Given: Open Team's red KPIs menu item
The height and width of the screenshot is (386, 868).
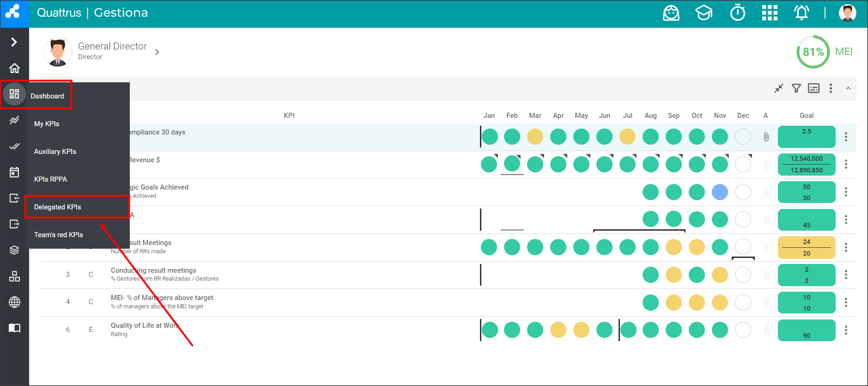Looking at the screenshot, I should [x=59, y=235].
